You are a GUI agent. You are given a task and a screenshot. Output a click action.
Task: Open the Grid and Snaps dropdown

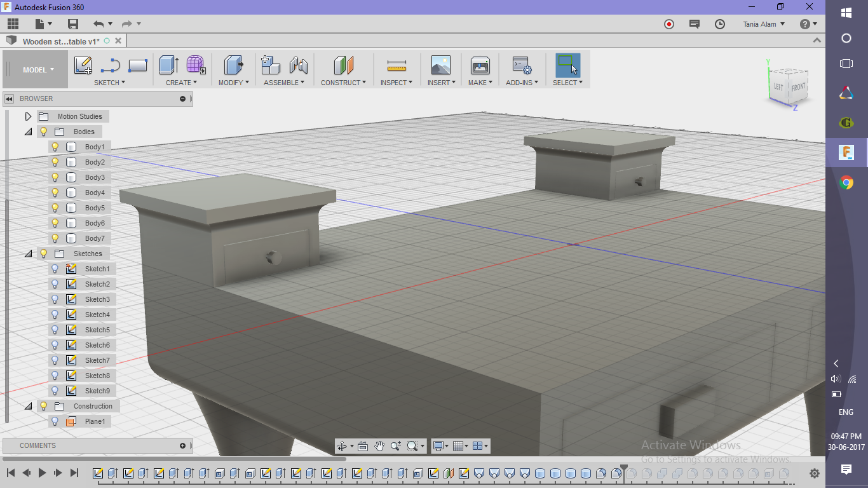coord(460,446)
